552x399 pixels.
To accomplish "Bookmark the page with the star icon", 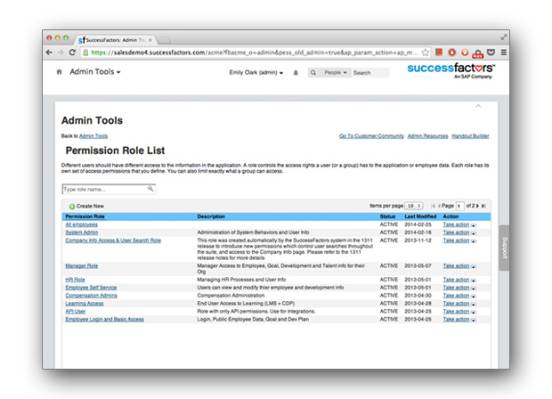I will pyautogui.click(x=425, y=52).
